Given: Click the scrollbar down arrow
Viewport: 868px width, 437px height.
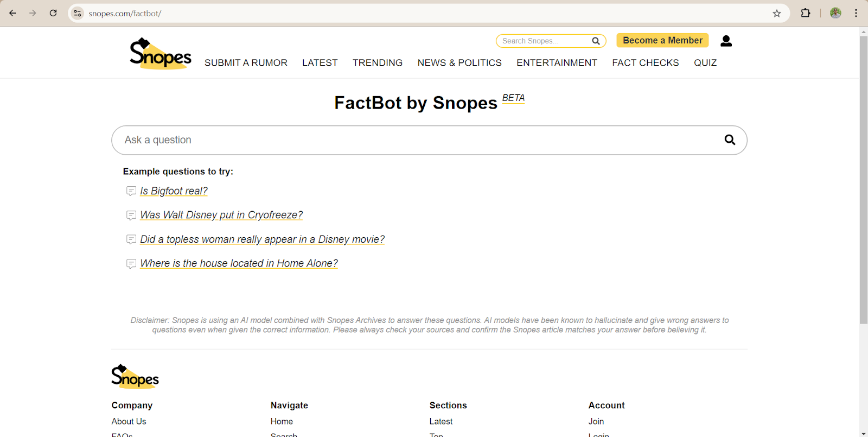Looking at the screenshot, I should click(x=863, y=433).
